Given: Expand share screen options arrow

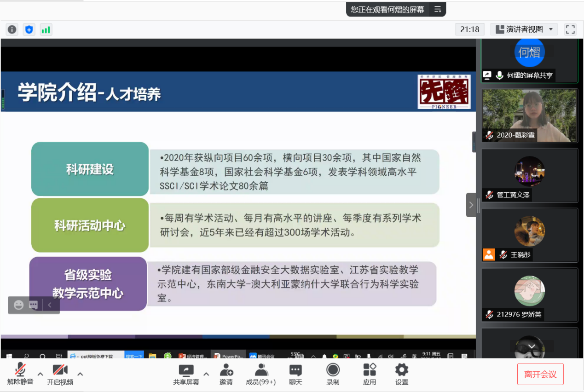Looking at the screenshot, I should (206, 374).
